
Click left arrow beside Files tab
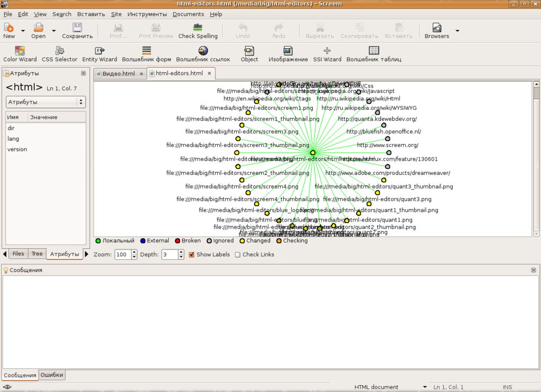(x=5, y=254)
